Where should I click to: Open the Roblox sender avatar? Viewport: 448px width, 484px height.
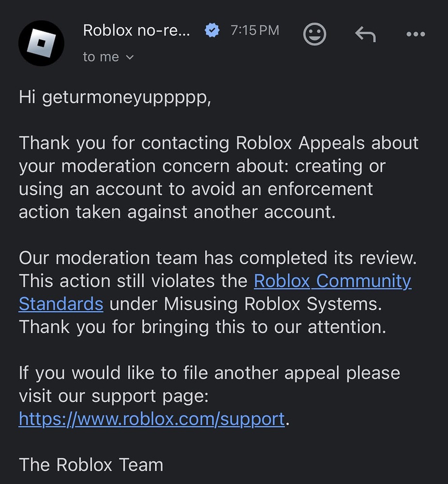click(x=41, y=43)
